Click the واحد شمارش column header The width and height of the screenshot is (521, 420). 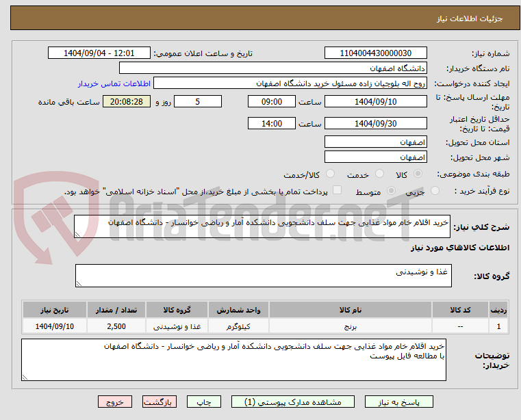click(x=238, y=310)
